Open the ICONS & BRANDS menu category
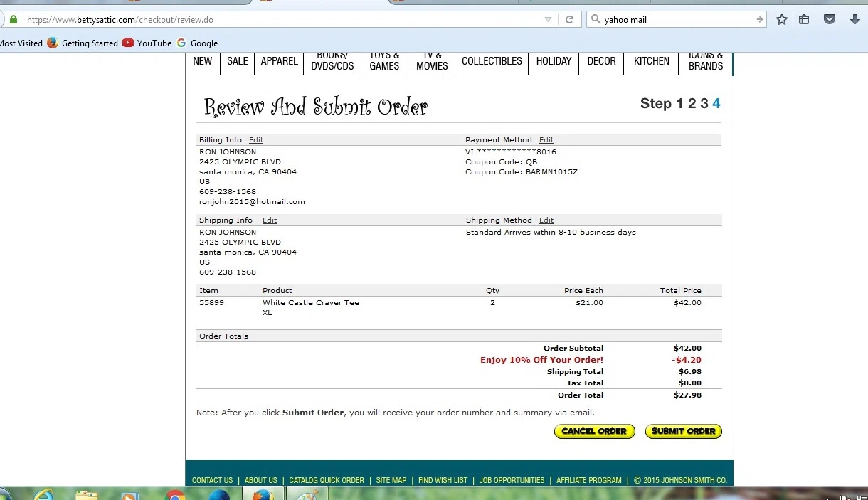This screenshot has height=500, width=868. (706, 61)
